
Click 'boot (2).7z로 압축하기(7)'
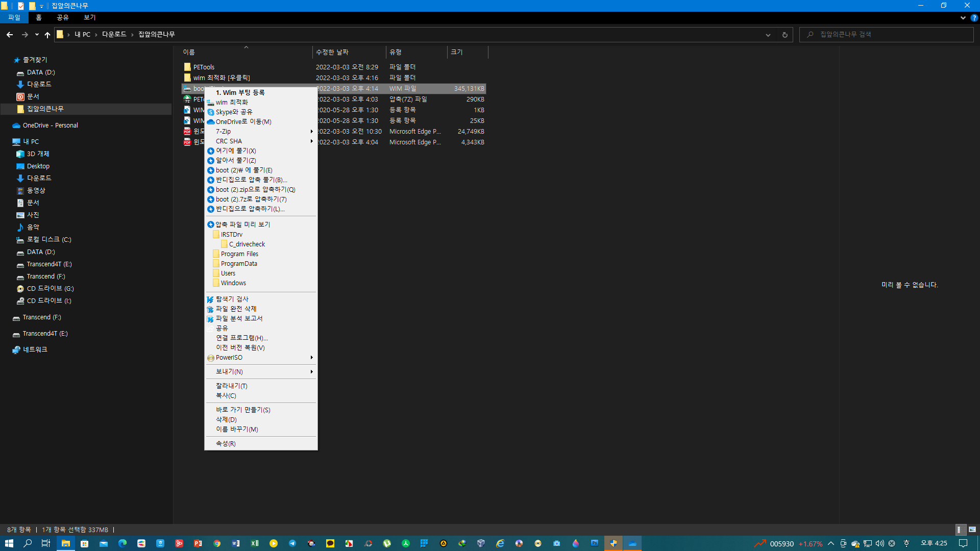261,199
